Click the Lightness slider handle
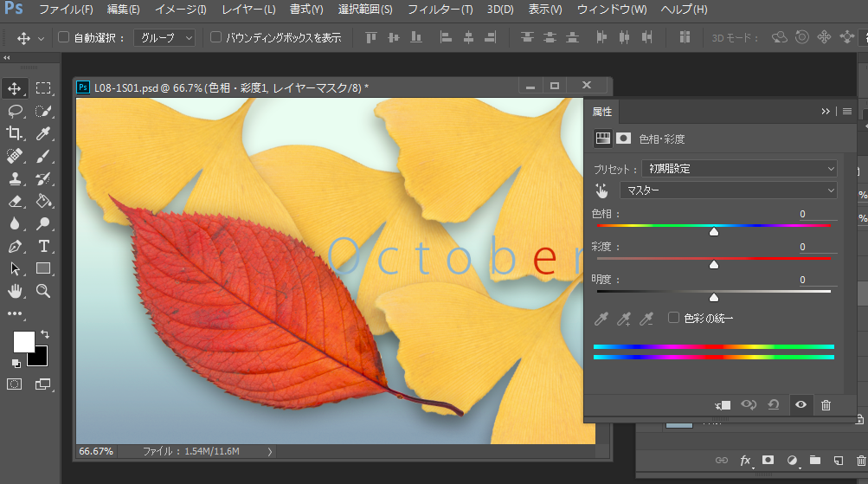The height and width of the screenshot is (484, 868). pos(714,298)
